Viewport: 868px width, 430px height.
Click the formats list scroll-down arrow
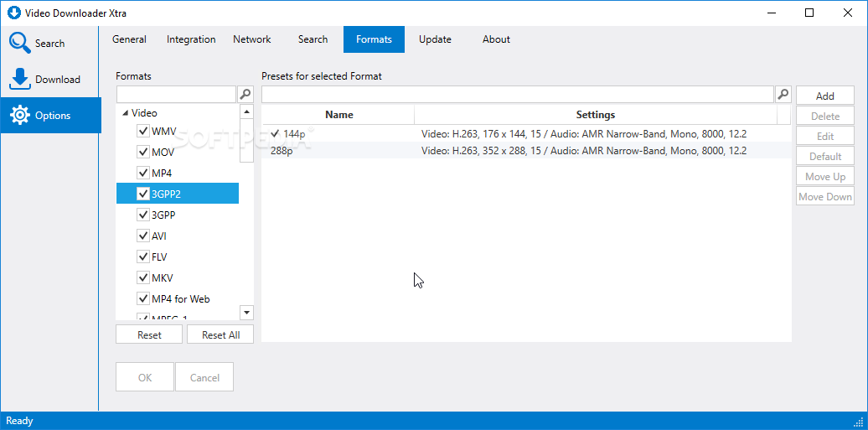pos(247,313)
